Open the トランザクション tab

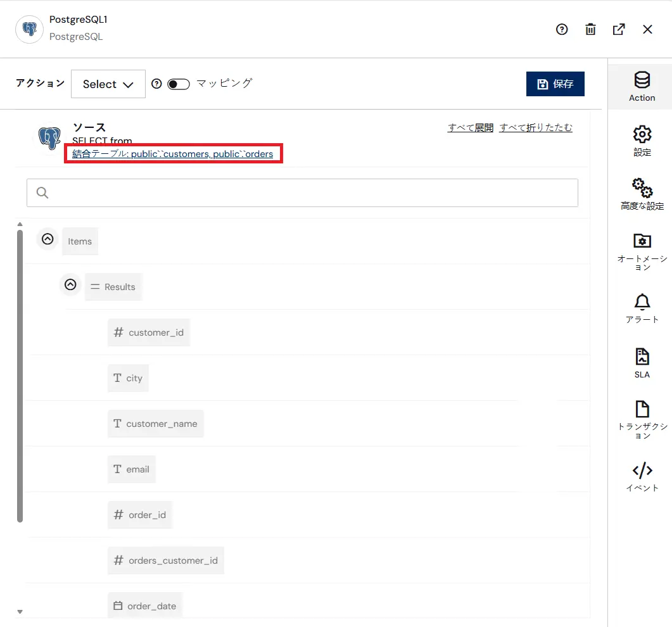642,420
